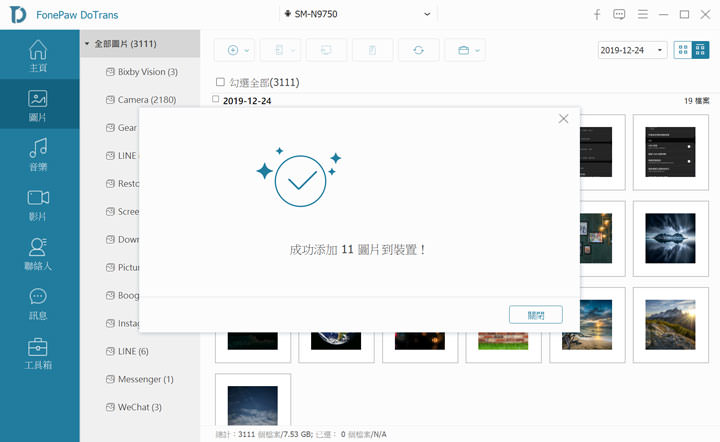This screenshot has width=720, height=442.
Task: Open the dark settings screenshot thumbnail
Action: pos(670,152)
